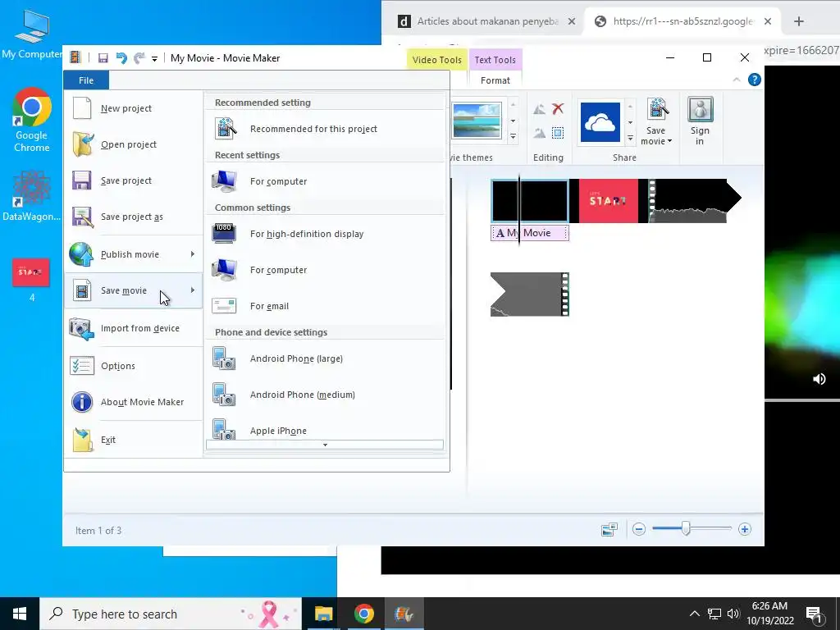Open new Chrome tab with plus
This screenshot has height=630, width=840.
pos(799,21)
